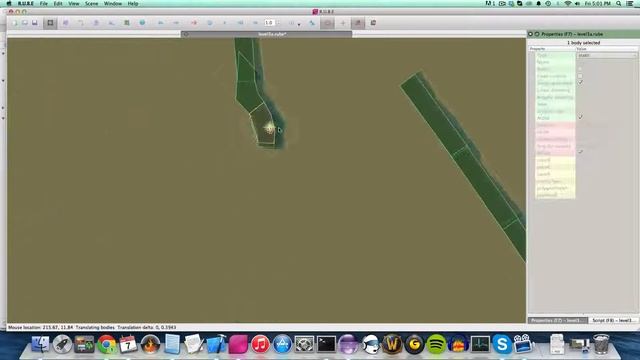Open App Store icon in Dock
The width and height of the screenshot is (640, 360).
point(282,344)
